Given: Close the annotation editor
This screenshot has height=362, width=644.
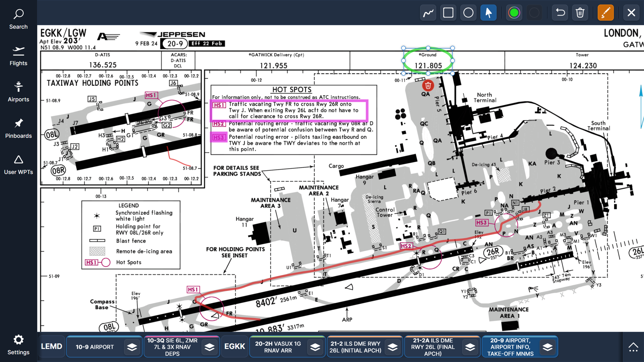Looking at the screenshot, I should 631,12.
